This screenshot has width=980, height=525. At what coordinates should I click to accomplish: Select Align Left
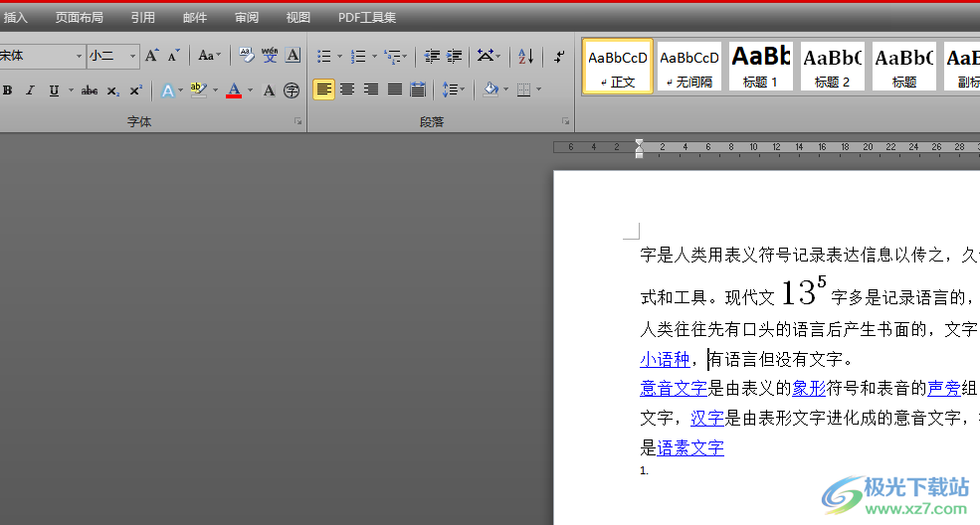click(x=323, y=89)
